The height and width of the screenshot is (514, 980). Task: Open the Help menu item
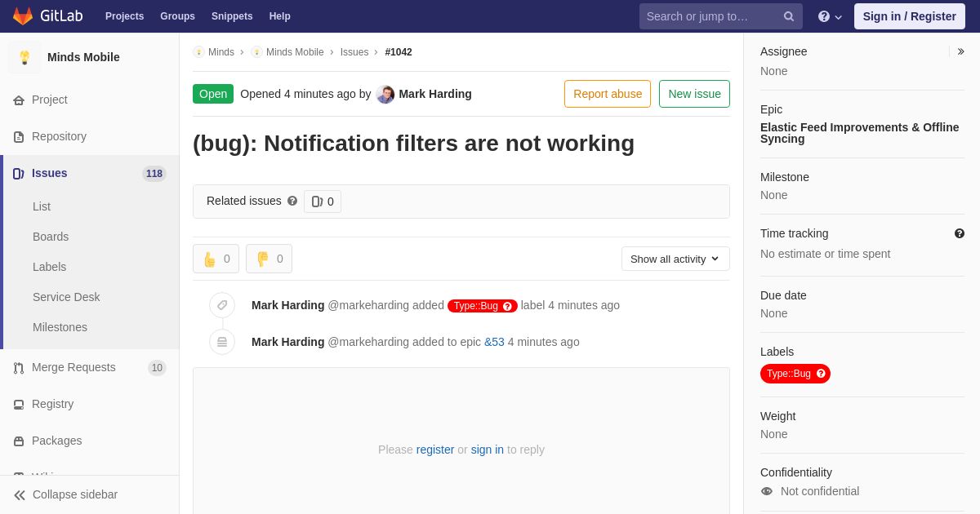tap(280, 16)
